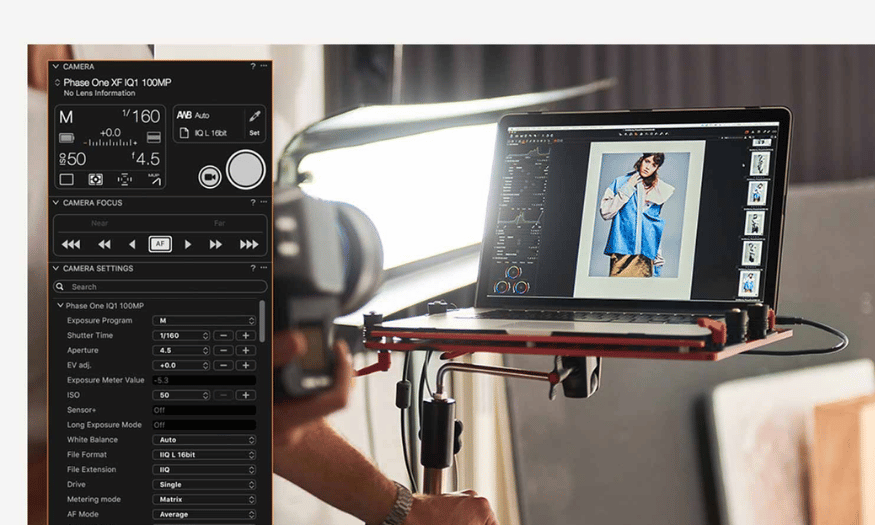Open the Exposure Program dropdown
The width and height of the screenshot is (875, 525).
coord(204,321)
